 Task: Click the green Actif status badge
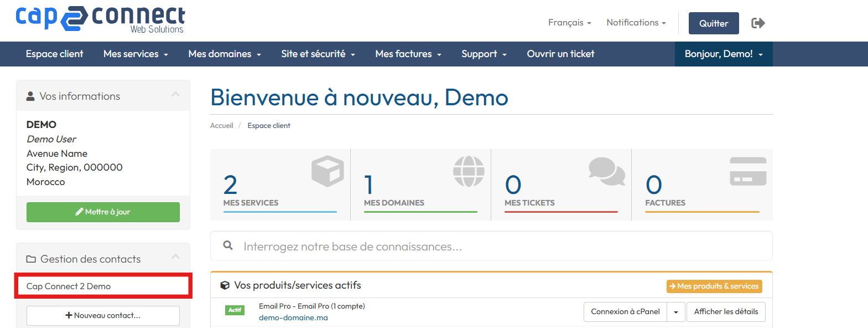(x=235, y=310)
